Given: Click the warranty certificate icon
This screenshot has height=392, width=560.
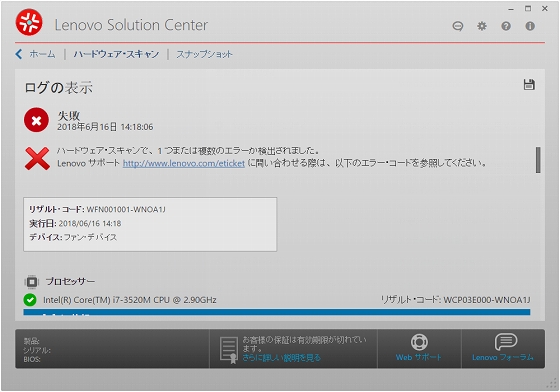Looking at the screenshot, I should click(x=229, y=349).
